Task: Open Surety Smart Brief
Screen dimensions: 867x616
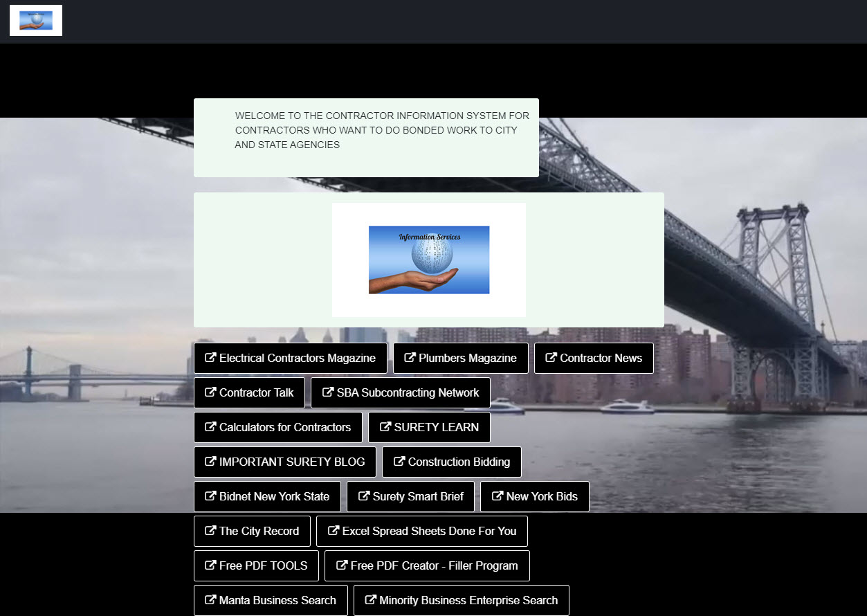Action: [410, 496]
